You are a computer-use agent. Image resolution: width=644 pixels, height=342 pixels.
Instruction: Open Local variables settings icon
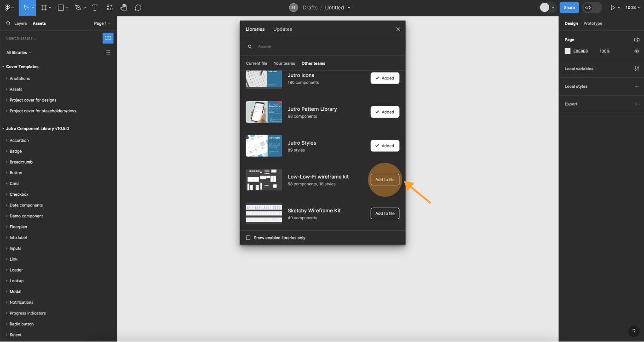point(637,69)
